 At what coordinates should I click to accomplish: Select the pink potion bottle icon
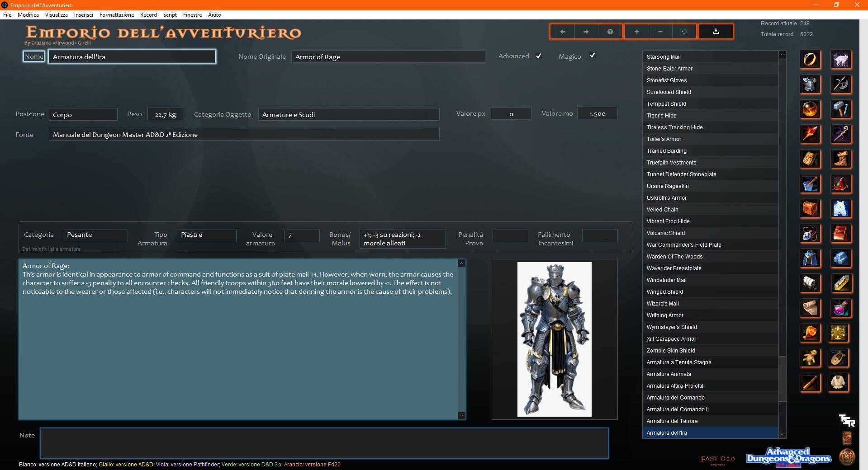tap(841, 308)
